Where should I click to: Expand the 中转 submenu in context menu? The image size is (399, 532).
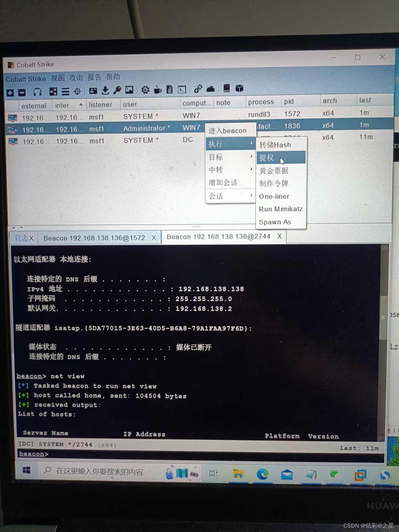pos(231,170)
